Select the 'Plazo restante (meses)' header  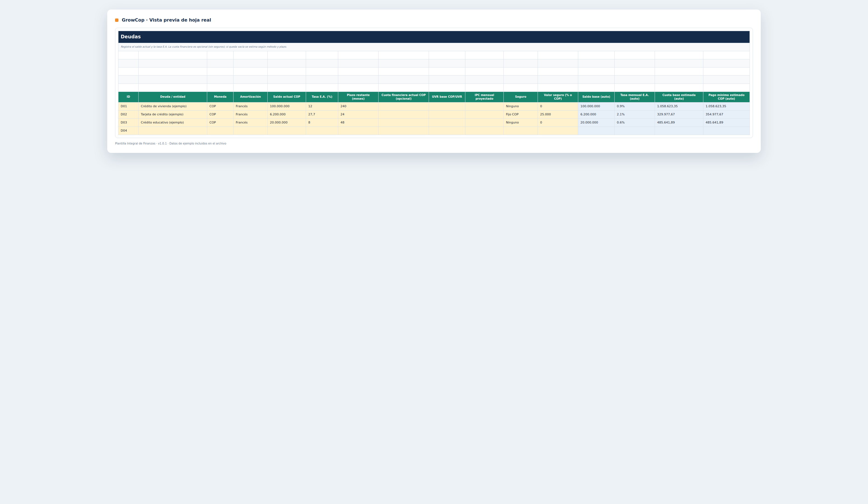358,97
